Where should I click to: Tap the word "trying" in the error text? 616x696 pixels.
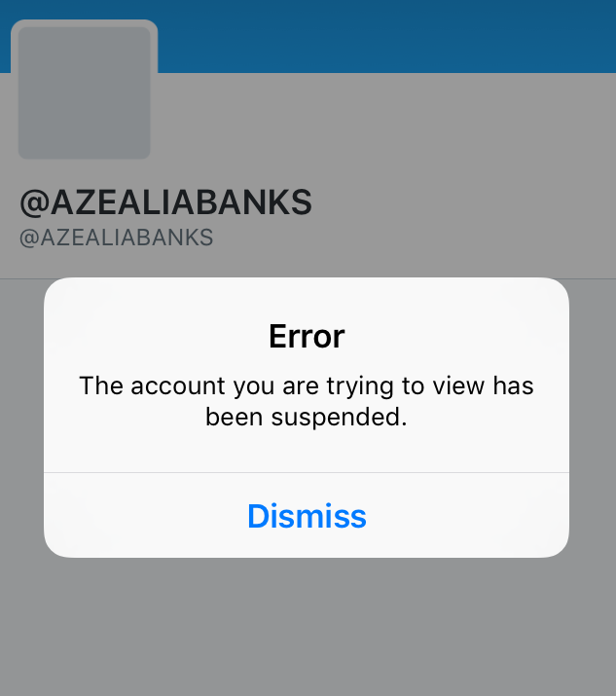(x=360, y=386)
